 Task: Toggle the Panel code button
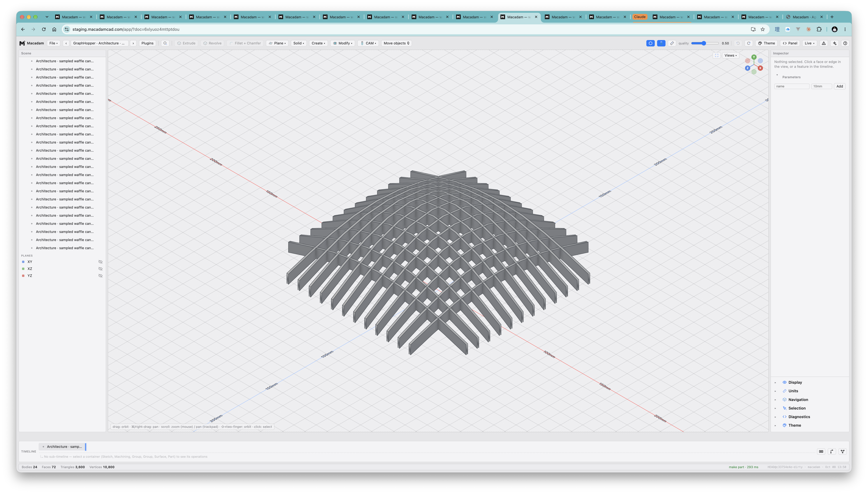790,43
